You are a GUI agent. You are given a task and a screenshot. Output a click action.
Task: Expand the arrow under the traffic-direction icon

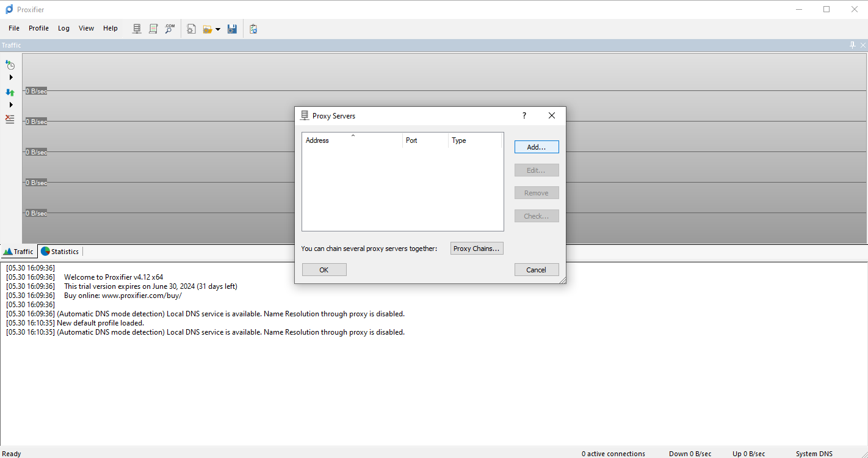click(x=10, y=105)
